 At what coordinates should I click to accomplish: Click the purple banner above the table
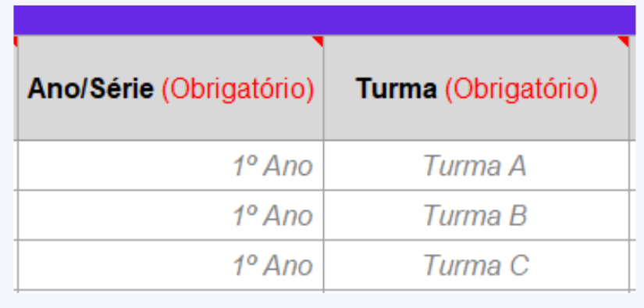[325, 20]
